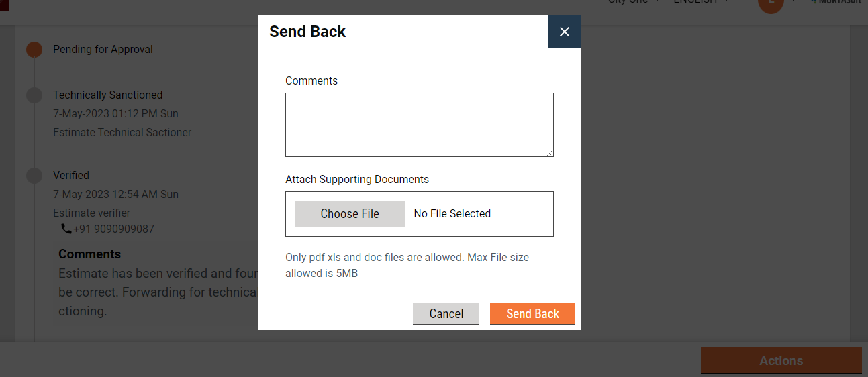Click the Verified timeline checkpoint dot
The image size is (868, 377).
pos(34,176)
